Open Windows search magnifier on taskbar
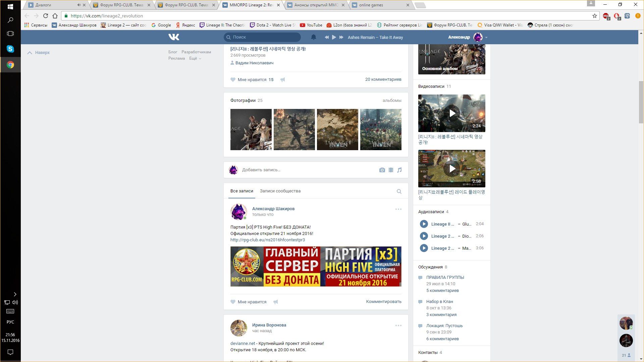This screenshot has width=644, height=362. pyautogui.click(x=10, y=20)
